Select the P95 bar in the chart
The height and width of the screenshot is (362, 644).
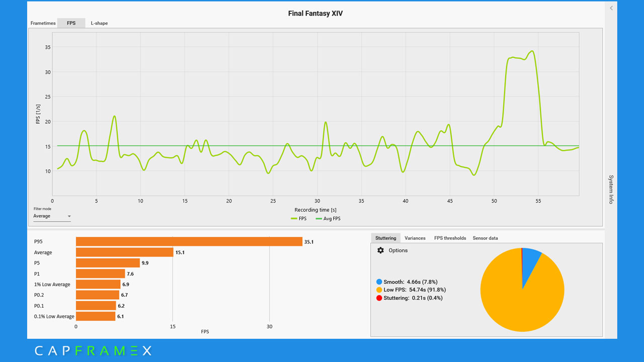click(189, 242)
